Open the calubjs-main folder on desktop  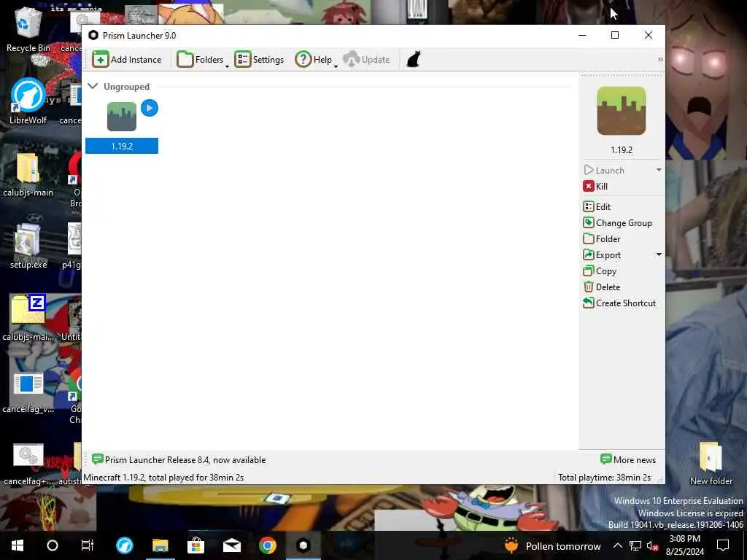pyautogui.click(x=28, y=174)
